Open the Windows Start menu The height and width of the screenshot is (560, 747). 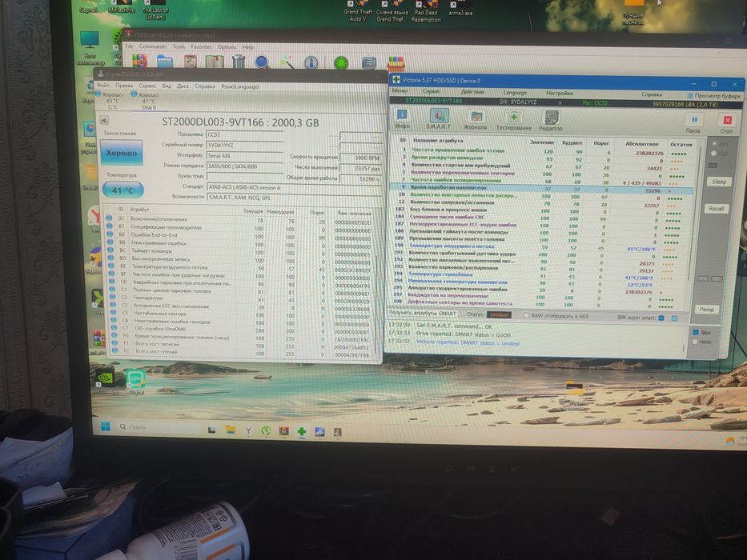(x=106, y=426)
